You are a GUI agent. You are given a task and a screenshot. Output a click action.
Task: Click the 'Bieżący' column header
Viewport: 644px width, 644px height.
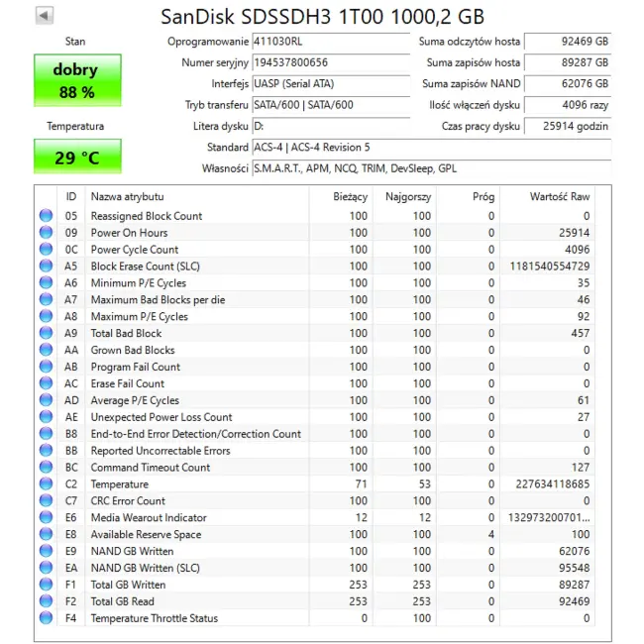pyautogui.click(x=341, y=197)
